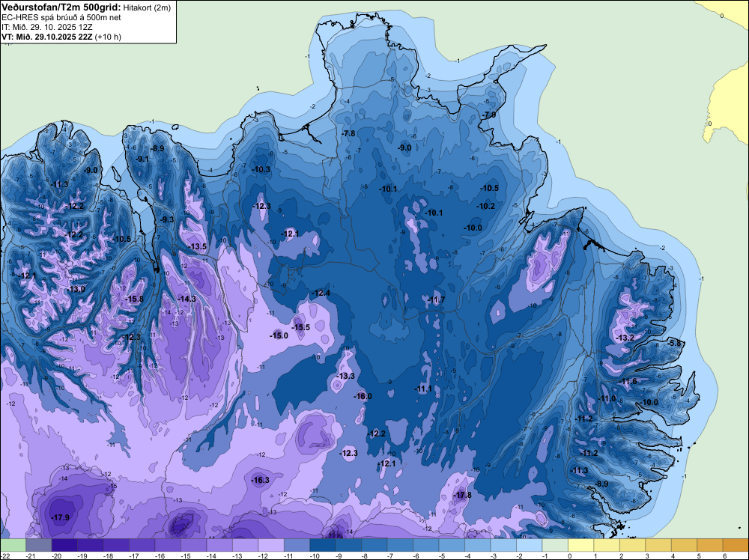Screen dimensions: 749x560
Task: Pick the legend swatch above the -4 label
Action: pyautogui.click(x=477, y=545)
